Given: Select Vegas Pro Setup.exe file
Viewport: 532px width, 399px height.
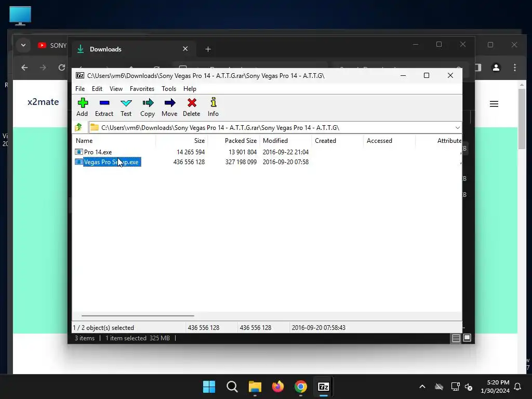Looking at the screenshot, I should point(108,162).
